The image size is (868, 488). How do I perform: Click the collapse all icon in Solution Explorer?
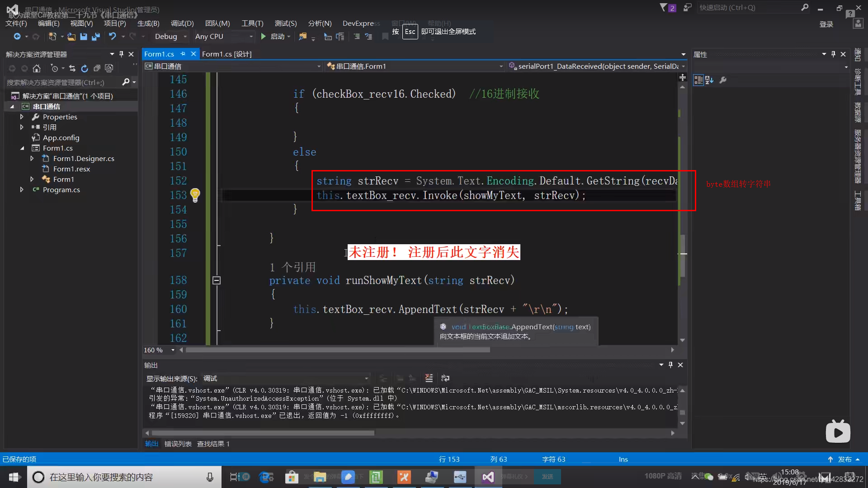97,68
